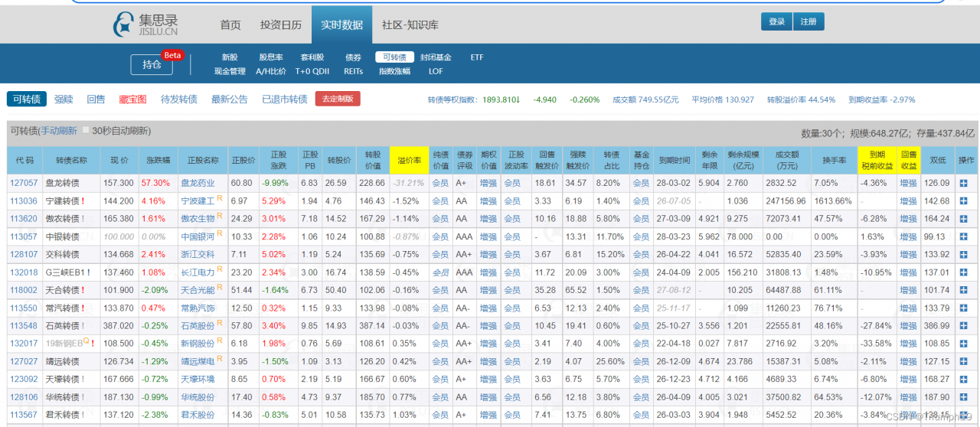Click the plus icon in 19新钢EB row
The height and width of the screenshot is (427, 980).
(962, 344)
